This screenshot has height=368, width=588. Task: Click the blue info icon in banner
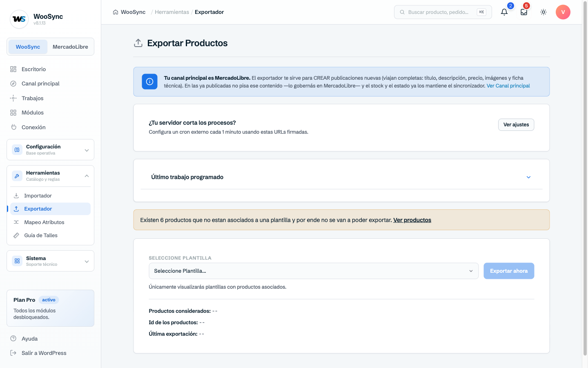click(x=149, y=81)
